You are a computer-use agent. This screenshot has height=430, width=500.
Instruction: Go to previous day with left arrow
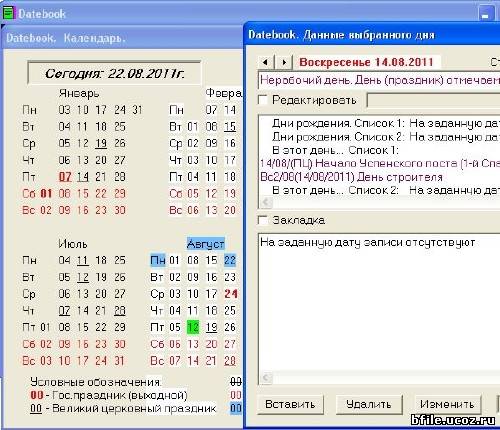tap(265, 62)
